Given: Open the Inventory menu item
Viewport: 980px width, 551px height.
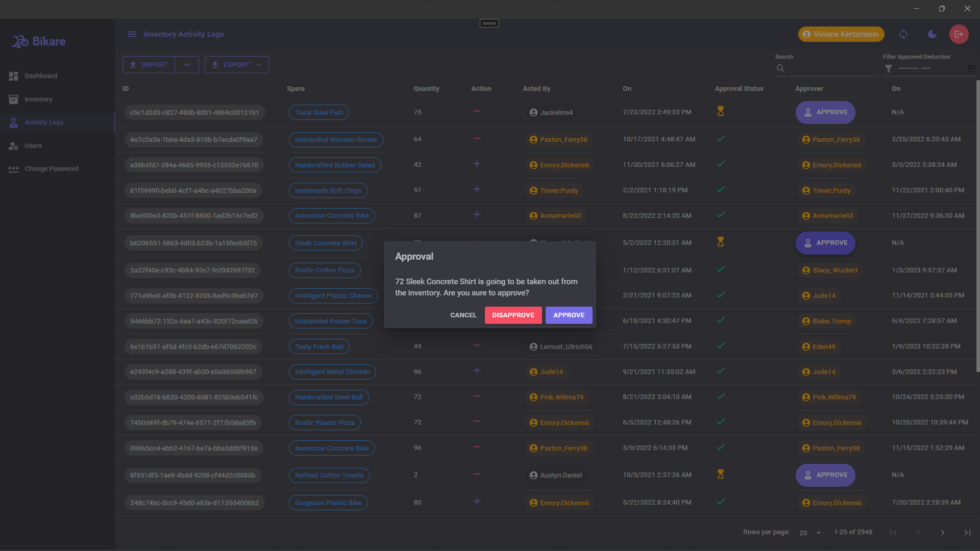Looking at the screenshot, I should point(38,99).
